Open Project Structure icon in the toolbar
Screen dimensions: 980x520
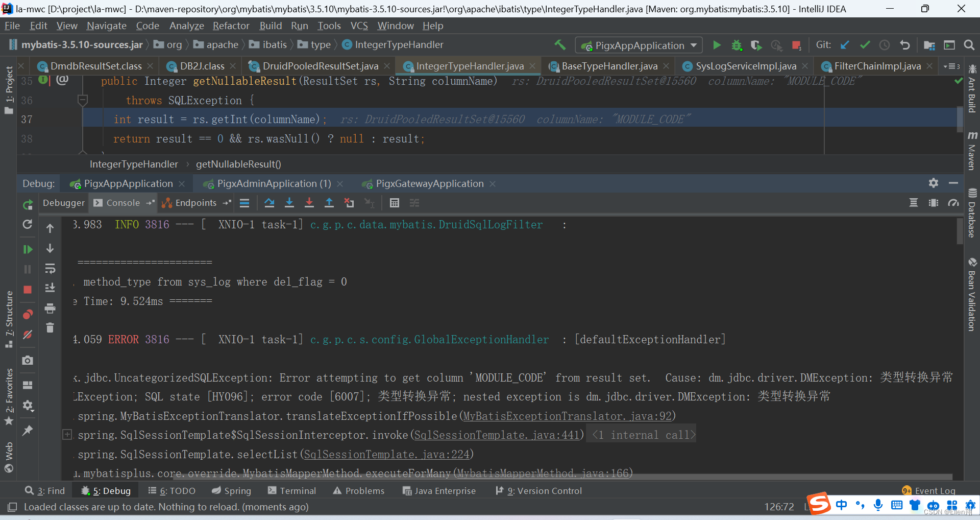click(x=929, y=45)
